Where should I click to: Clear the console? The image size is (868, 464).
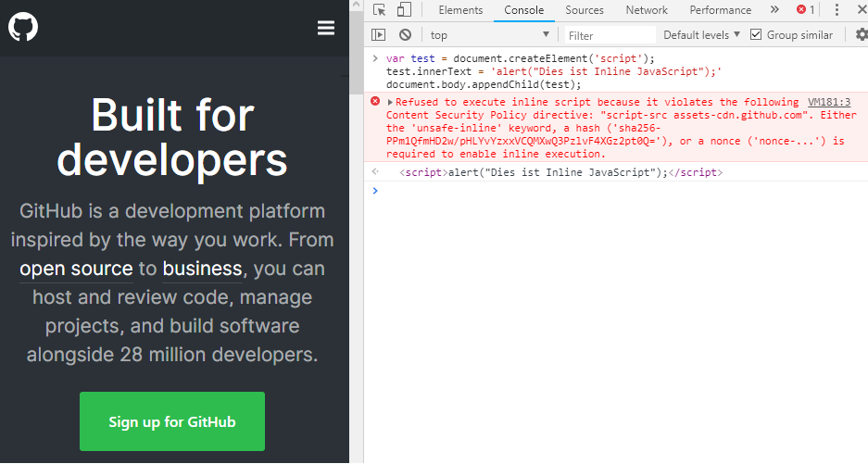pos(405,35)
